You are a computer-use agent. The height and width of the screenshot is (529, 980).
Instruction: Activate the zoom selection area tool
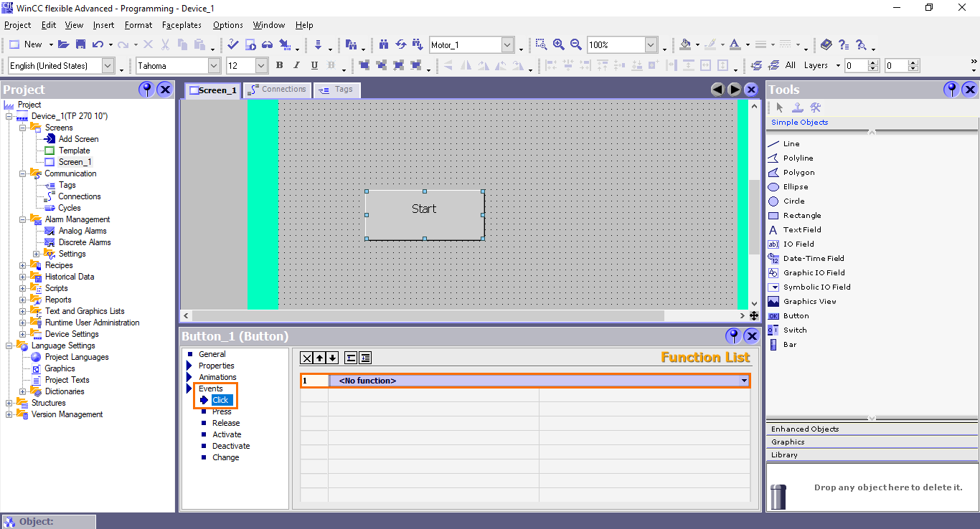541,44
